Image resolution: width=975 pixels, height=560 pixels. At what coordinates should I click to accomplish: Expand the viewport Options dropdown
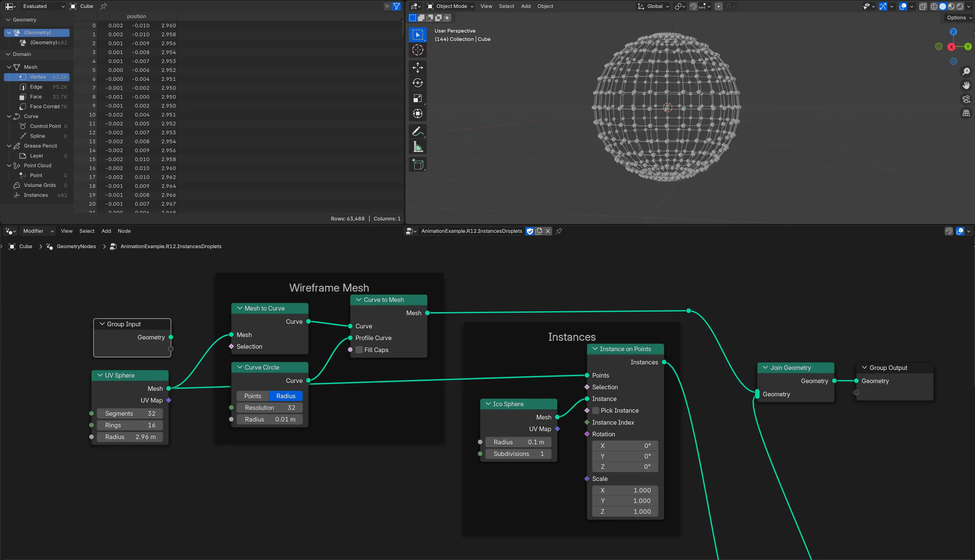click(958, 17)
